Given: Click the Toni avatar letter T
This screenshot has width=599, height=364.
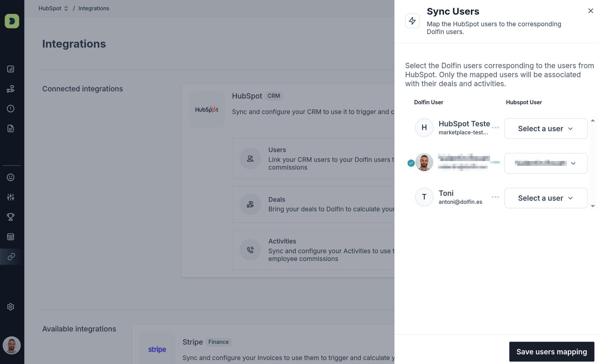Looking at the screenshot, I should coord(424,197).
